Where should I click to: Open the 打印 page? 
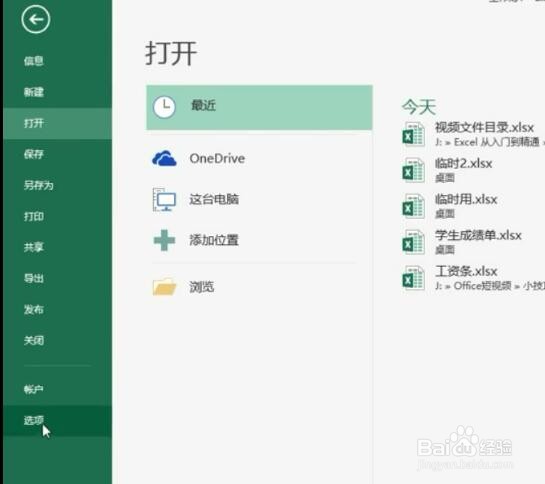click(57, 216)
